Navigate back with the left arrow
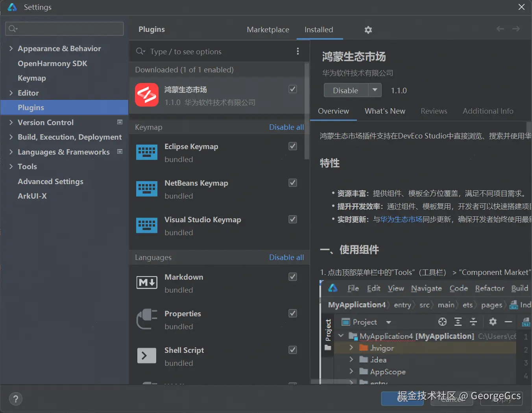Image resolution: width=532 pixels, height=413 pixels. (500, 29)
